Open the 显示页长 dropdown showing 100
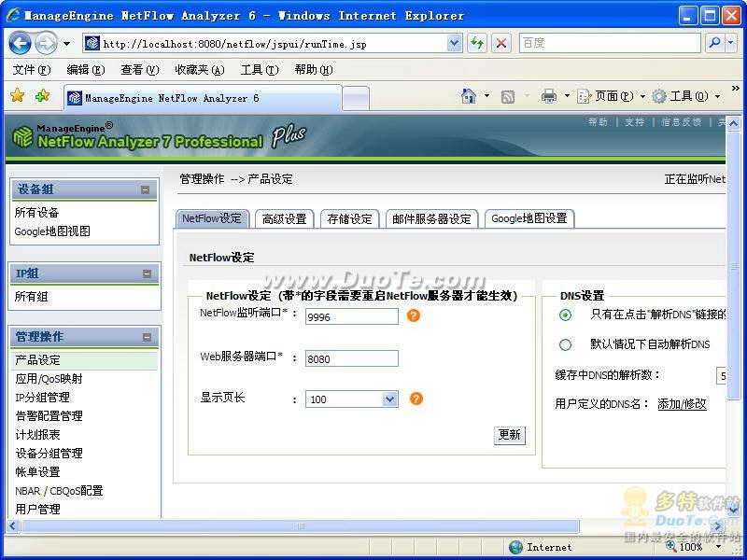 click(352, 399)
